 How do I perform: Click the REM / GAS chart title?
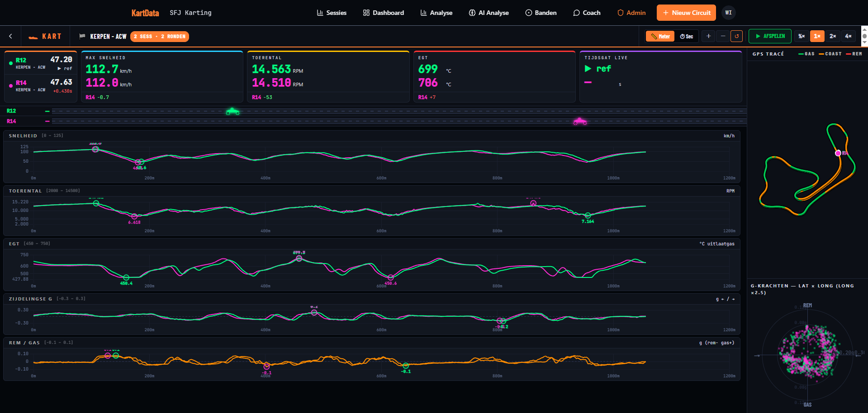(x=24, y=343)
